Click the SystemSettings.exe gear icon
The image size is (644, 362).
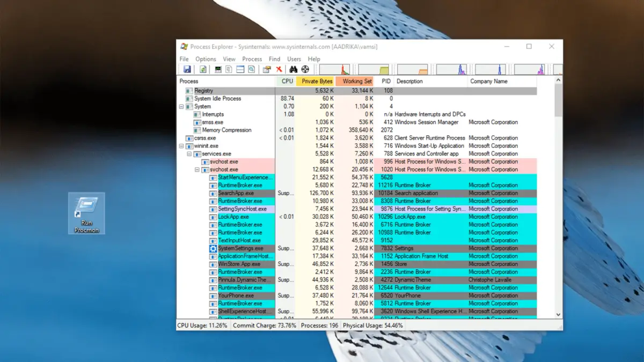pyautogui.click(x=213, y=248)
